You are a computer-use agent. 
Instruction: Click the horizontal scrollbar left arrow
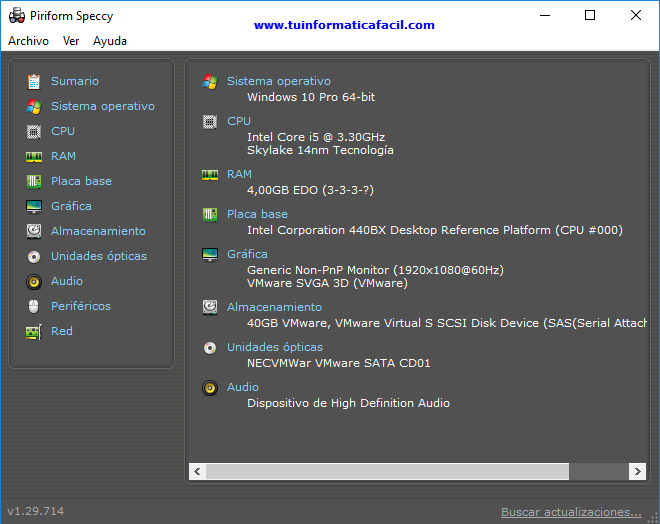(197, 471)
